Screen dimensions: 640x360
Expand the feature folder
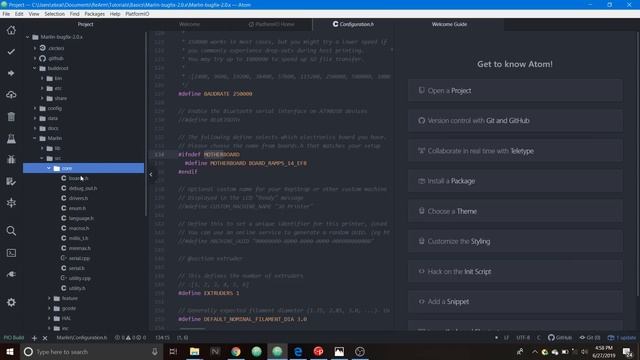49,298
